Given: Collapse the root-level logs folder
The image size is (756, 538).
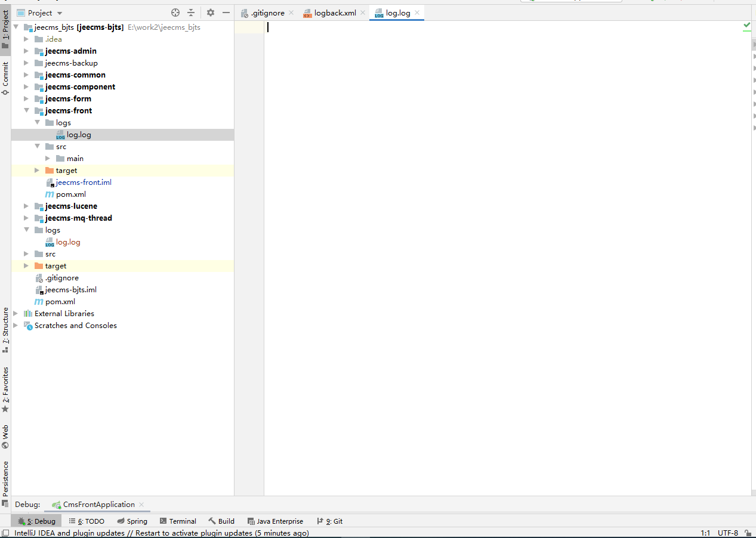Looking at the screenshot, I should (x=26, y=230).
